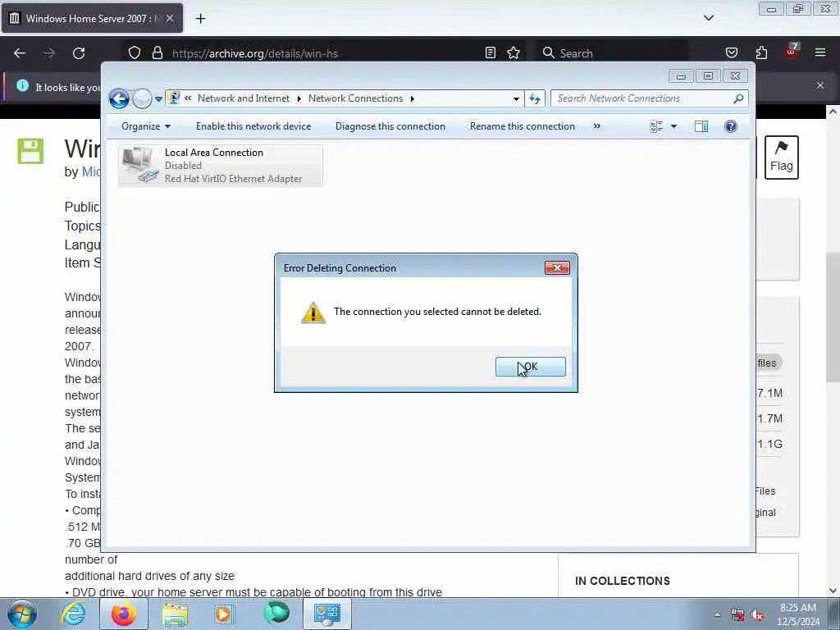Open the list all tabs dropdown
The image size is (840, 630).
tap(708, 18)
